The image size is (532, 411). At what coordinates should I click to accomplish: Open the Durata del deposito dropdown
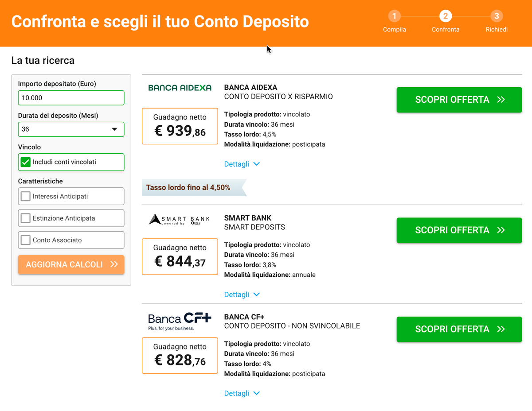pyautogui.click(x=71, y=129)
